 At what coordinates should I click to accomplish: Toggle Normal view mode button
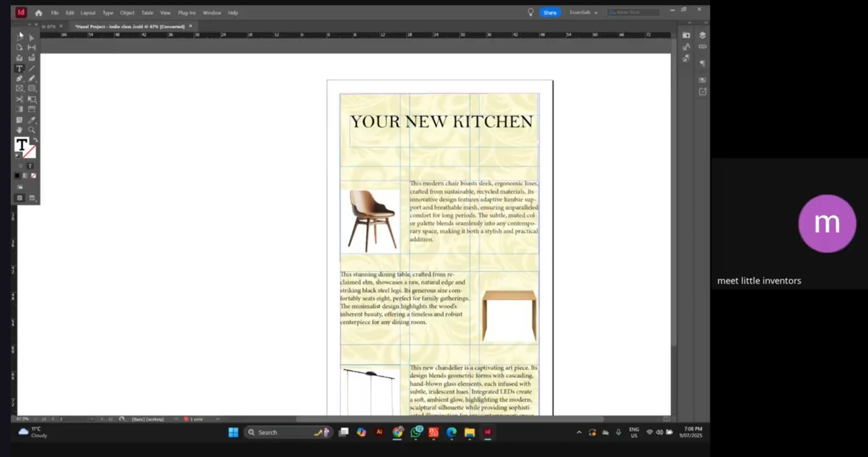[20, 198]
